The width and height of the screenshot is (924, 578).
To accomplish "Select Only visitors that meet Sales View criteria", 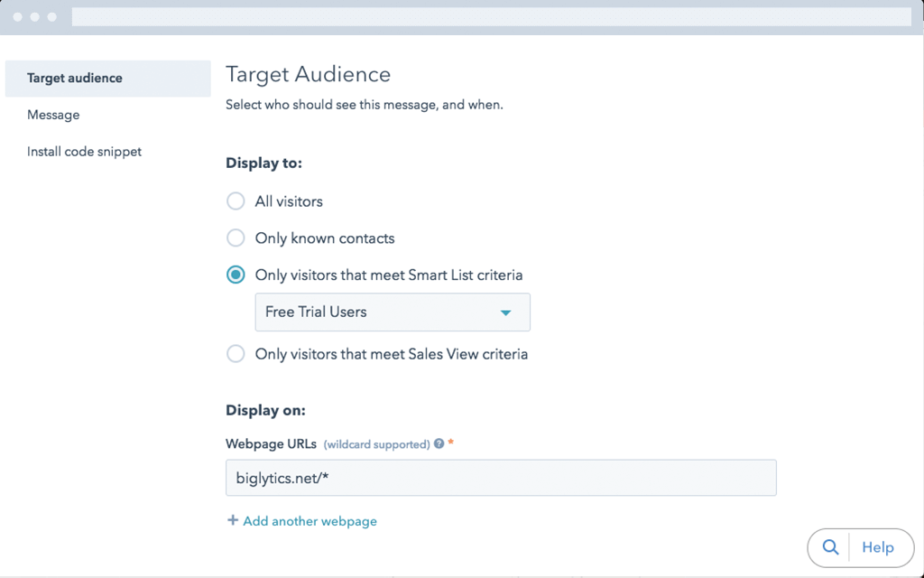I will click(236, 353).
